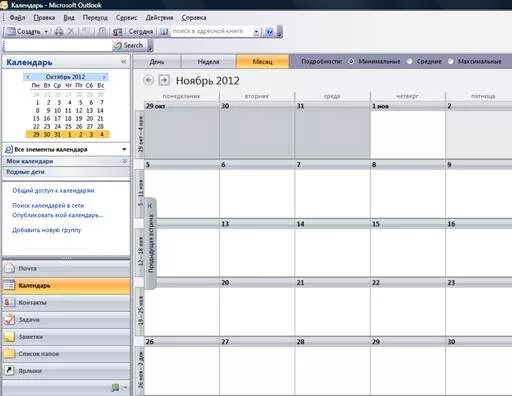The image size is (512, 396).
Task: Open the Ярлыки shortcuts pane
Action: (x=66, y=371)
